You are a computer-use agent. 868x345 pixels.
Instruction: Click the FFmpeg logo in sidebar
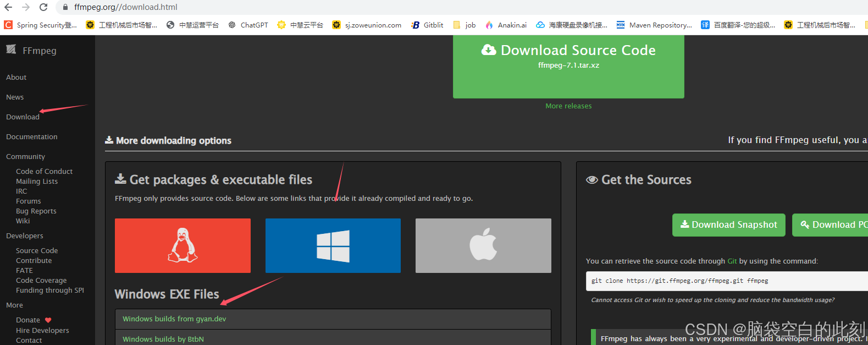tap(31, 50)
